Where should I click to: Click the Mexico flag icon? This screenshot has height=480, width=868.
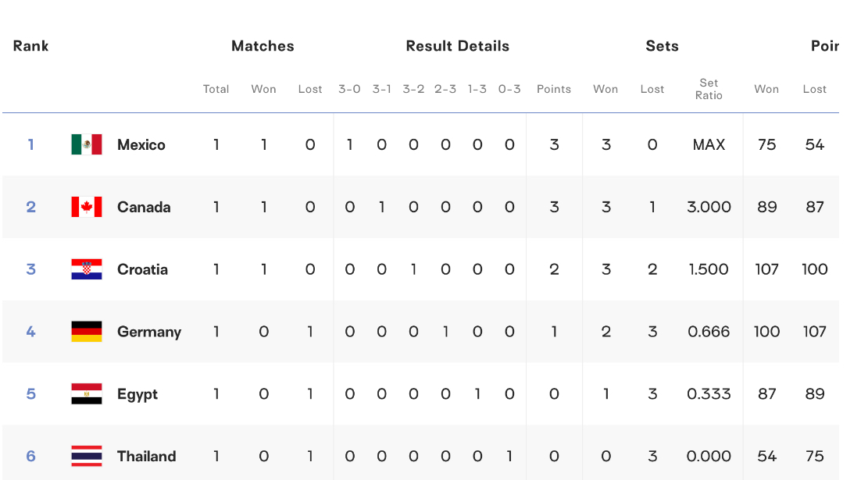[x=87, y=144]
